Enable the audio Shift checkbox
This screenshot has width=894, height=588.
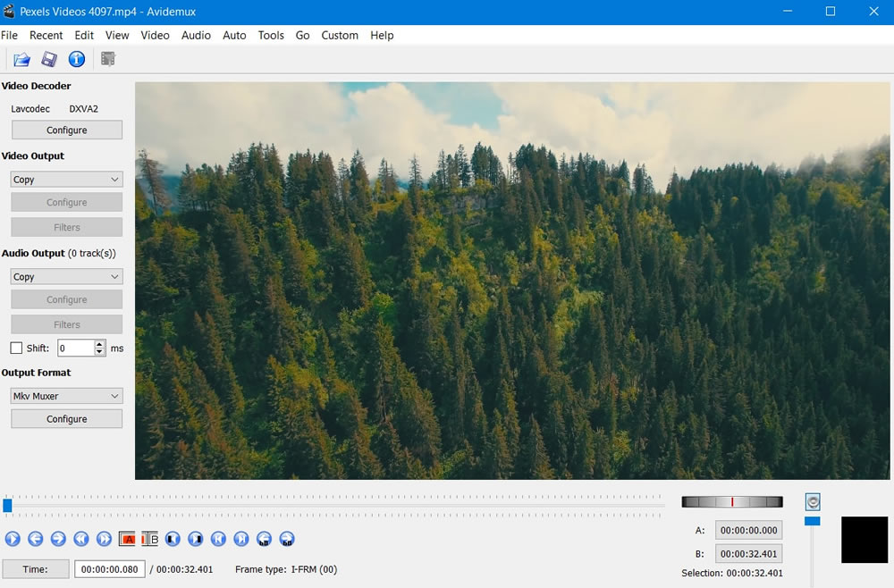pos(16,349)
